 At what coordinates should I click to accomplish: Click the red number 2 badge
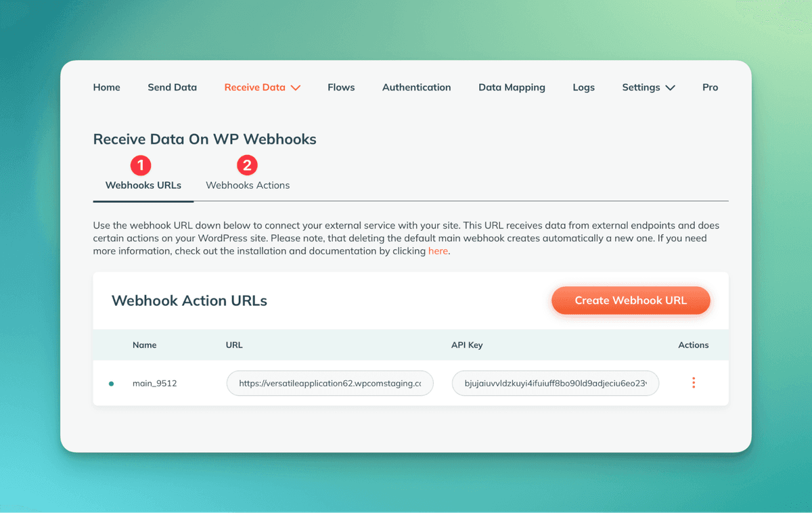click(247, 165)
